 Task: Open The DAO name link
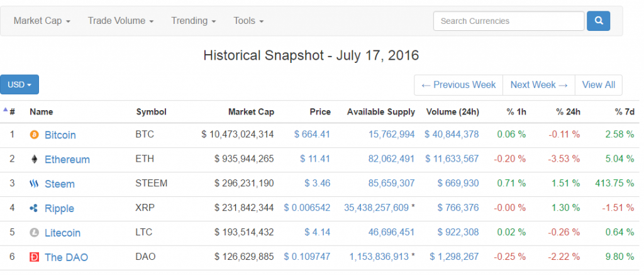(x=66, y=258)
